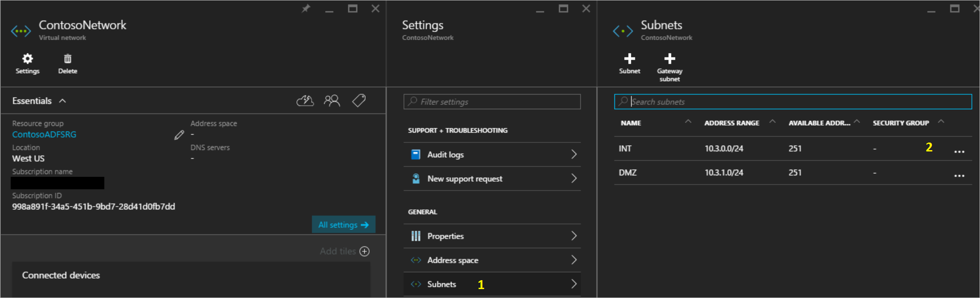980x298 pixels.
Task: Open context menu for INT subnet
Action: (x=959, y=152)
